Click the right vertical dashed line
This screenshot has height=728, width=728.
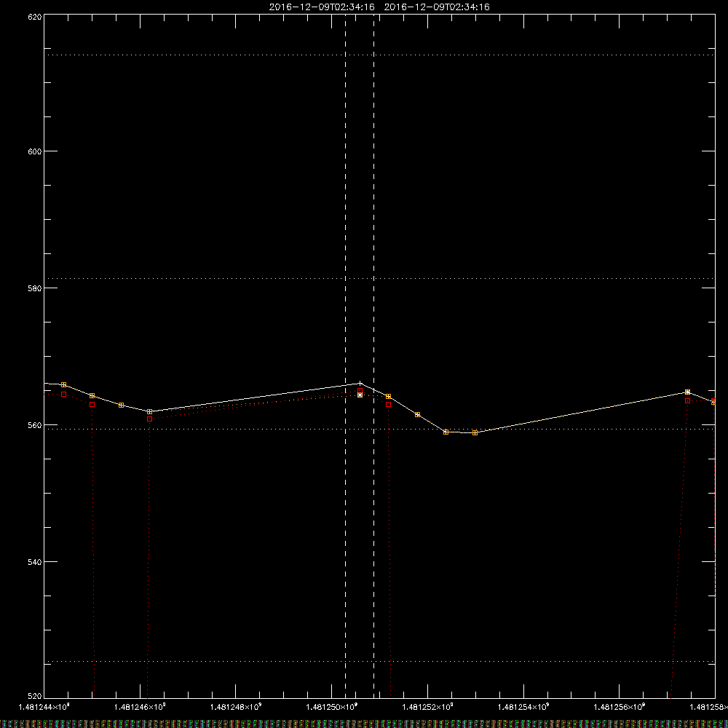[x=373, y=356]
